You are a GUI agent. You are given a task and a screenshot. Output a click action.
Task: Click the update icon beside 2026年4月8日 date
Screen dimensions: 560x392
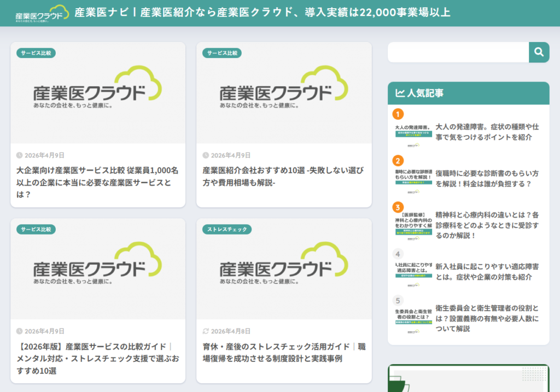207,331
